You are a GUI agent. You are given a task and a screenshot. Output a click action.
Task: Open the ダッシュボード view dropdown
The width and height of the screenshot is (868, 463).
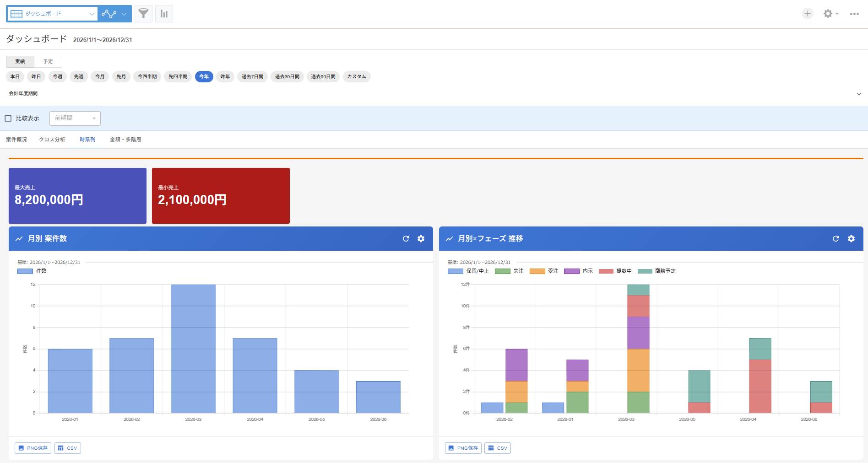pos(52,14)
